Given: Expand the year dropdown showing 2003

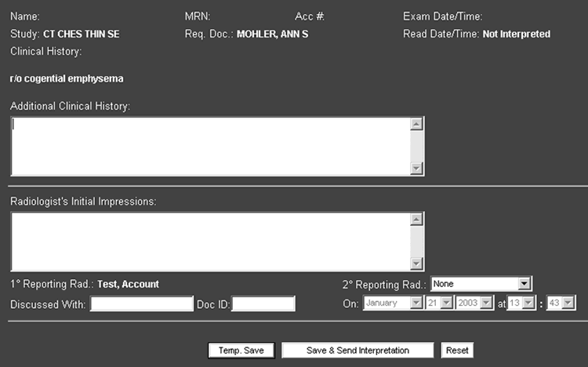Looking at the screenshot, I should click(474, 303).
